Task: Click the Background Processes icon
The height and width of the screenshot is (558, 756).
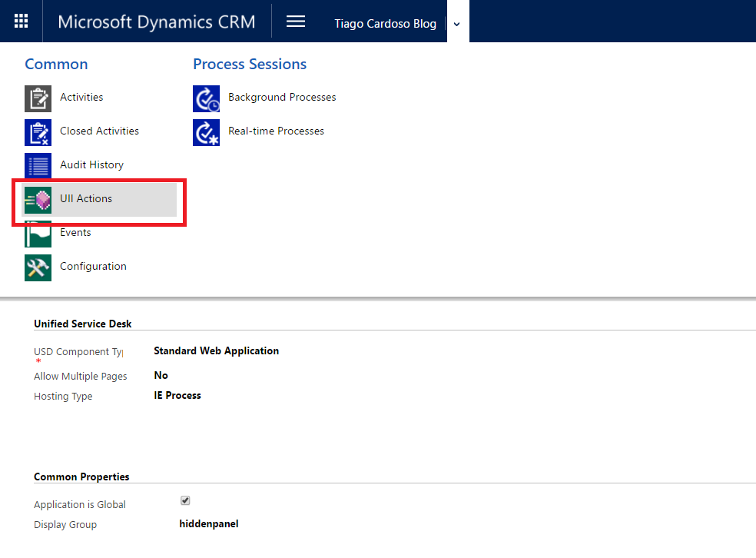Action: [x=206, y=98]
